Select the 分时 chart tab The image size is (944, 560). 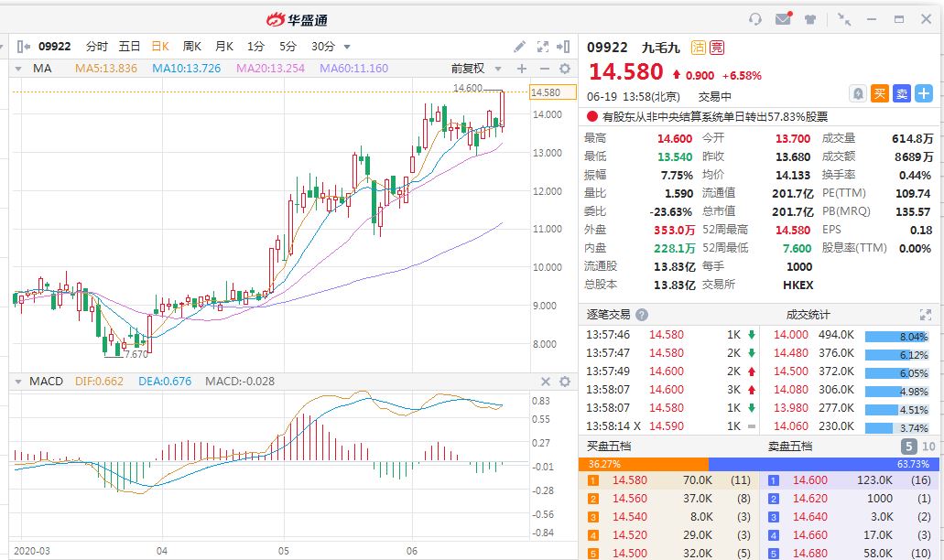click(97, 47)
